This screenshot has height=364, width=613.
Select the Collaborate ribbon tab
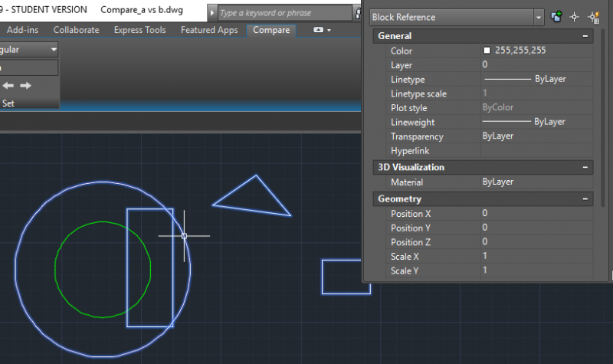(x=76, y=30)
